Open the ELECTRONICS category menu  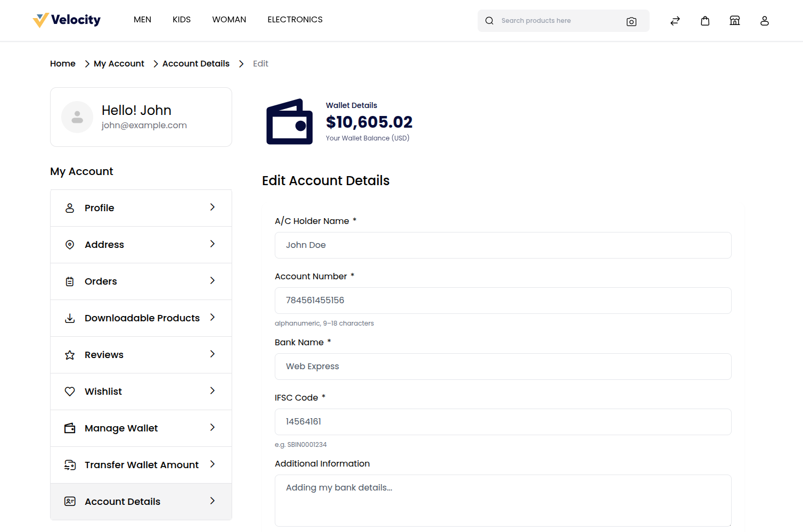(295, 19)
